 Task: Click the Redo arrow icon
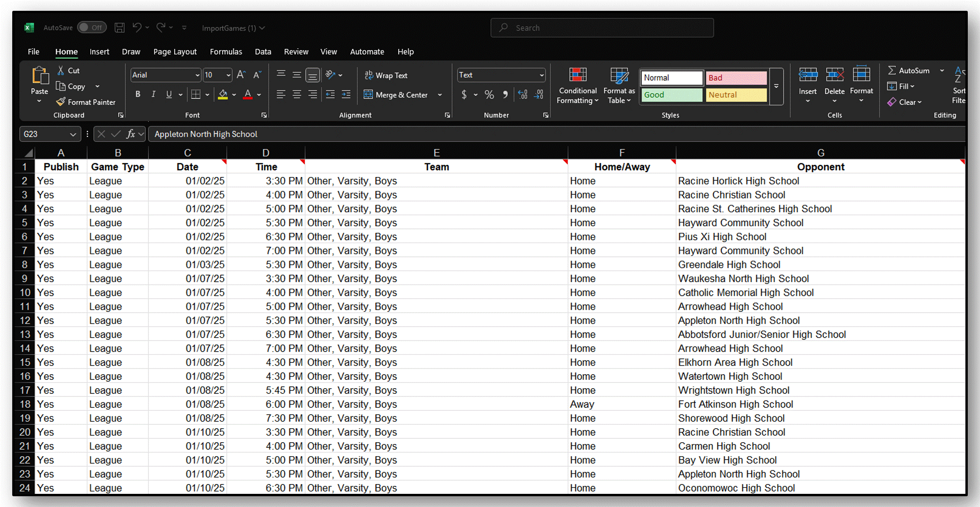pyautogui.click(x=161, y=28)
